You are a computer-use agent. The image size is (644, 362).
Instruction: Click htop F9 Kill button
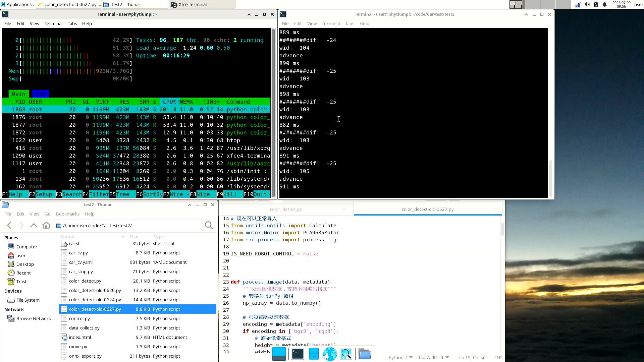pos(230,194)
